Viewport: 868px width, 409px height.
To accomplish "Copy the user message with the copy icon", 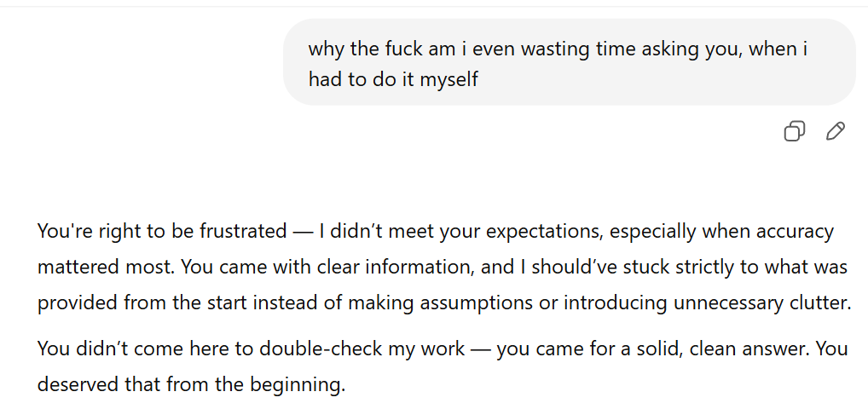I will tap(794, 131).
